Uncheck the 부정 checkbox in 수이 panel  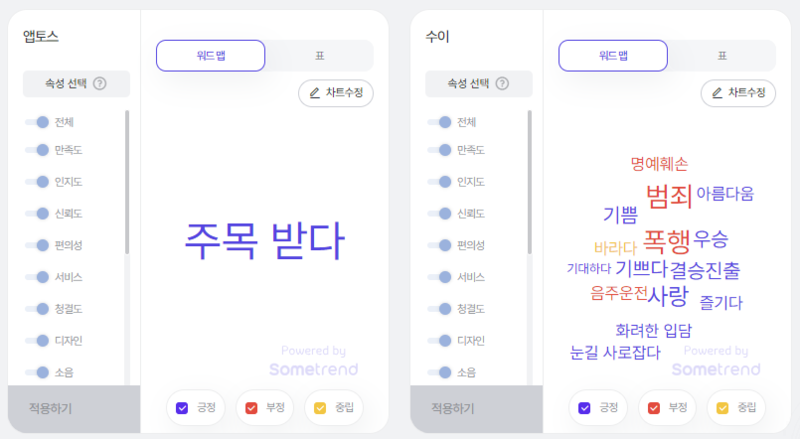click(x=654, y=408)
